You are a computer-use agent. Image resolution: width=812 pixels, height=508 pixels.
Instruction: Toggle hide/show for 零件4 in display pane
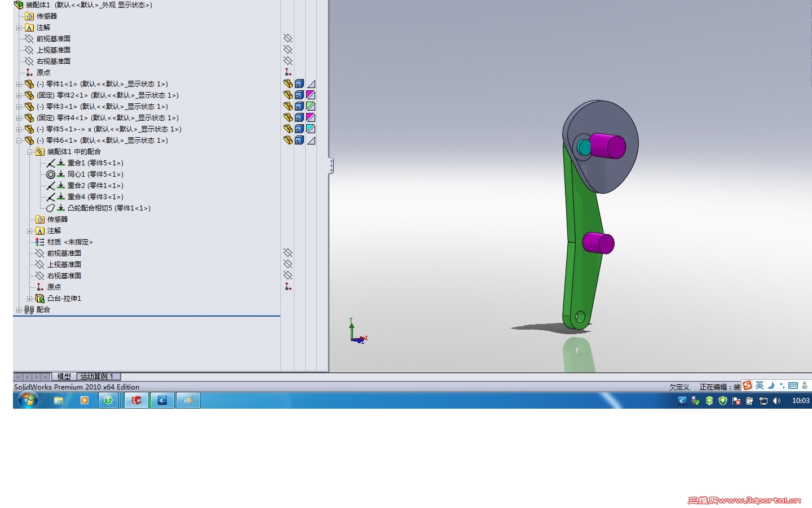coord(288,117)
